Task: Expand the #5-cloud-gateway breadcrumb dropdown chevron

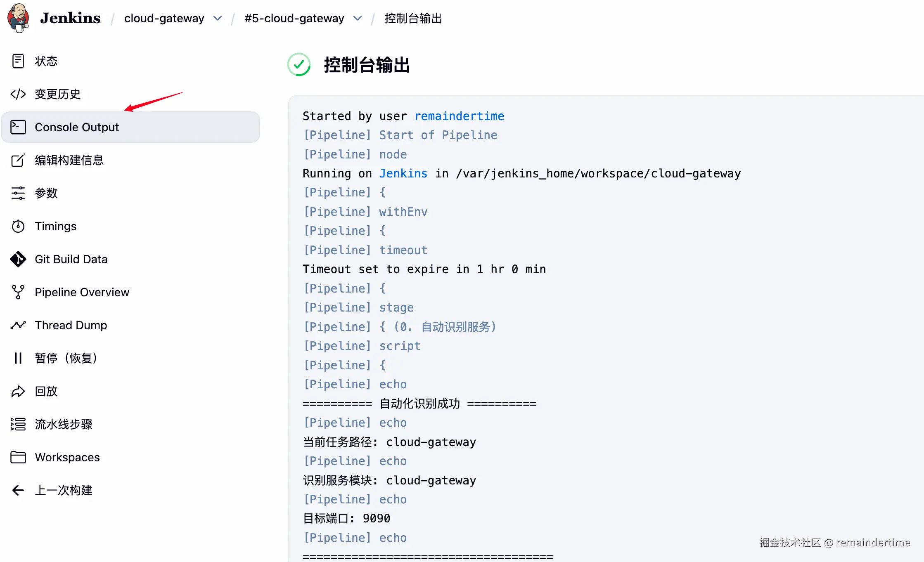Action: pyautogui.click(x=358, y=19)
